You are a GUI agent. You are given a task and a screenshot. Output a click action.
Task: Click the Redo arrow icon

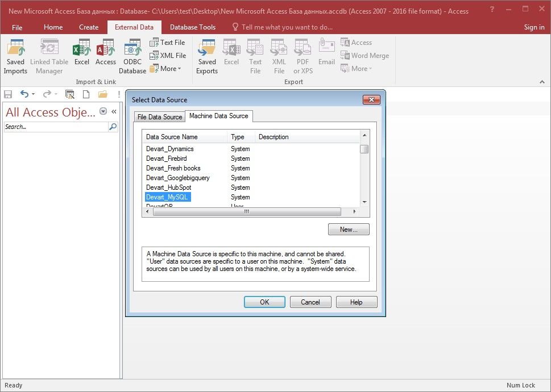coord(47,94)
